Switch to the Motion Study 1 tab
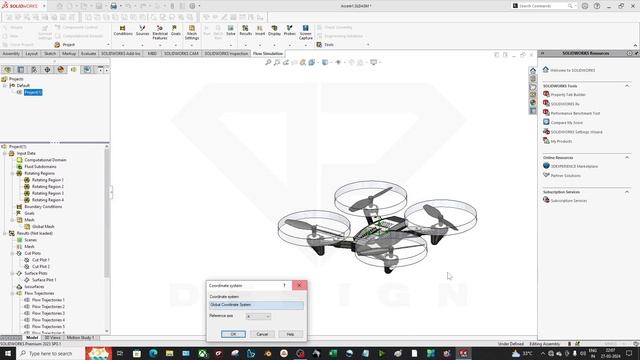The height and width of the screenshot is (360, 640). click(x=80, y=338)
